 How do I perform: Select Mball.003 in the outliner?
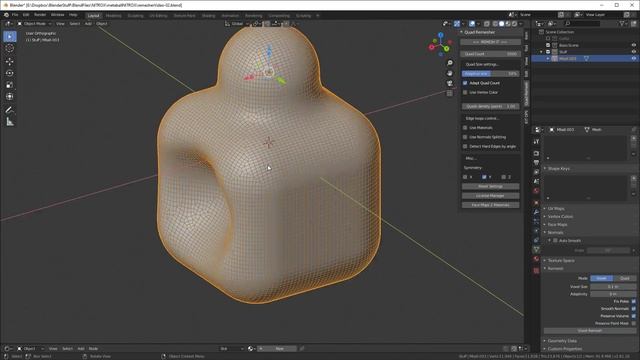pos(568,58)
